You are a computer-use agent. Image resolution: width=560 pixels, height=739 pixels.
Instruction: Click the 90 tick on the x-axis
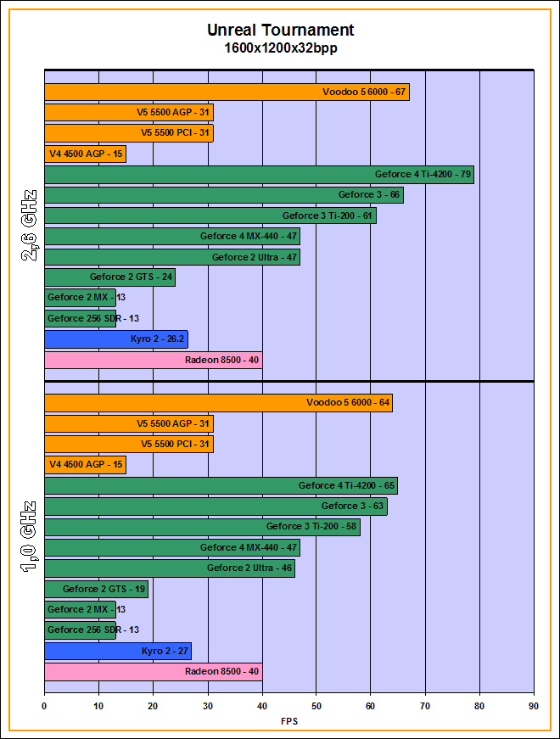(534, 704)
